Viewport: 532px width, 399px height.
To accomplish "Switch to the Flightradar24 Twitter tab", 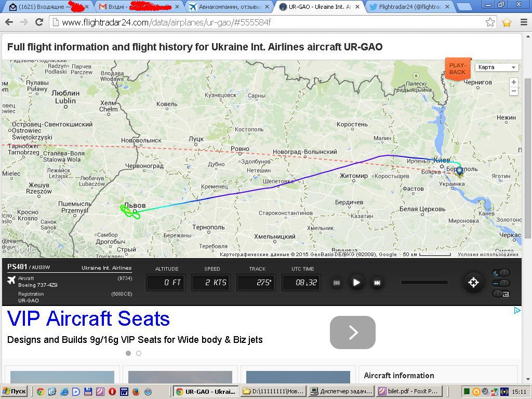I will pos(409,7).
